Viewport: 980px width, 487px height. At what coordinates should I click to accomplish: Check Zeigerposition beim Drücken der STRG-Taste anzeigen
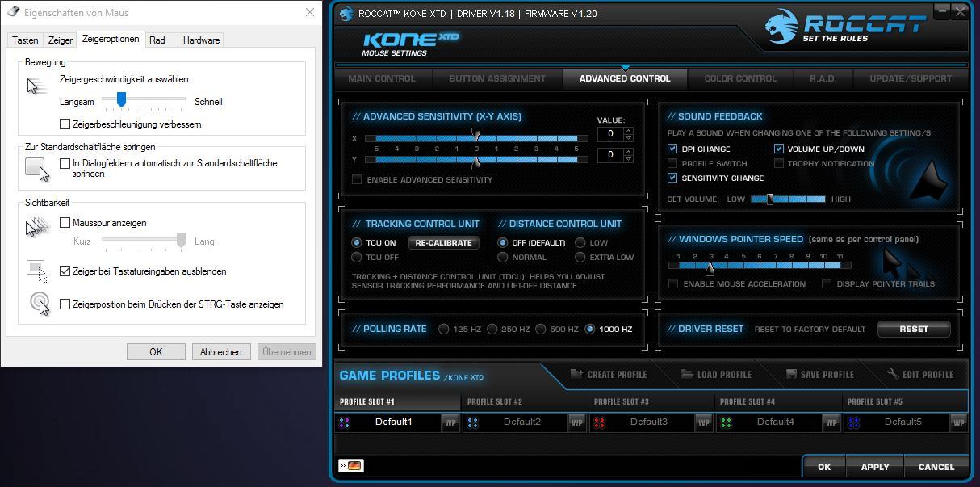pos(65,304)
